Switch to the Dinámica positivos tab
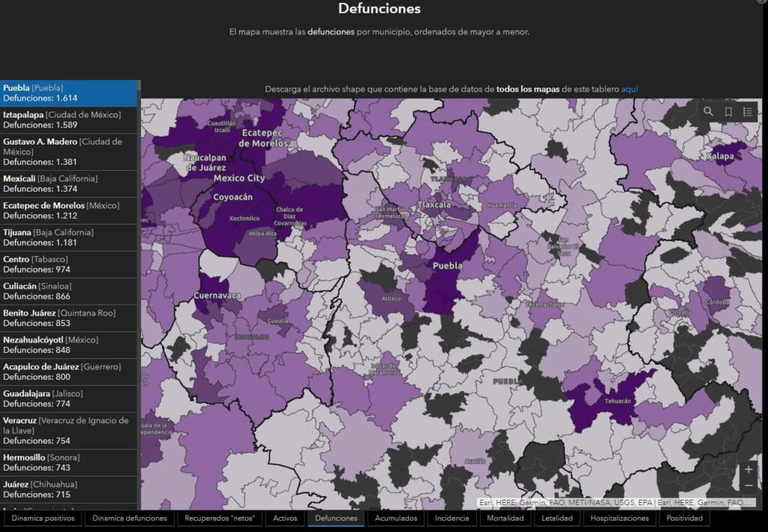Screen dimensions: 768x532 click(43, 518)
